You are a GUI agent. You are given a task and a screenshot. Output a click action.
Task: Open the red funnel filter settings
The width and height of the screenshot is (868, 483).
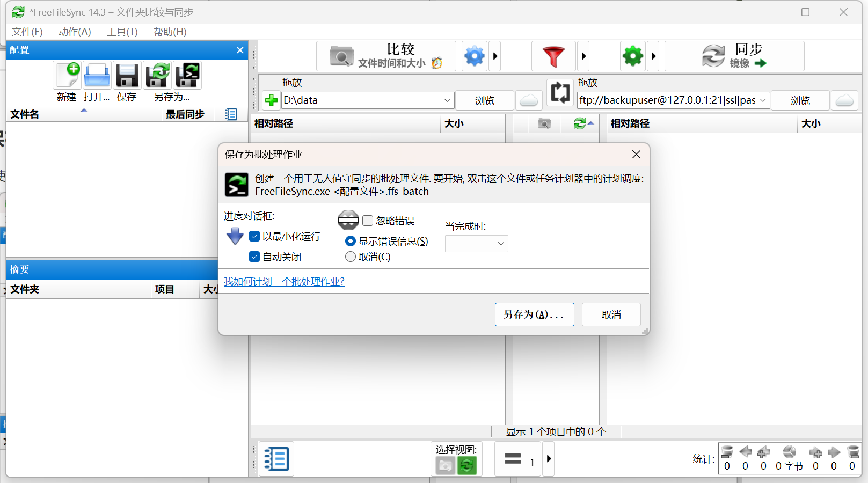553,56
